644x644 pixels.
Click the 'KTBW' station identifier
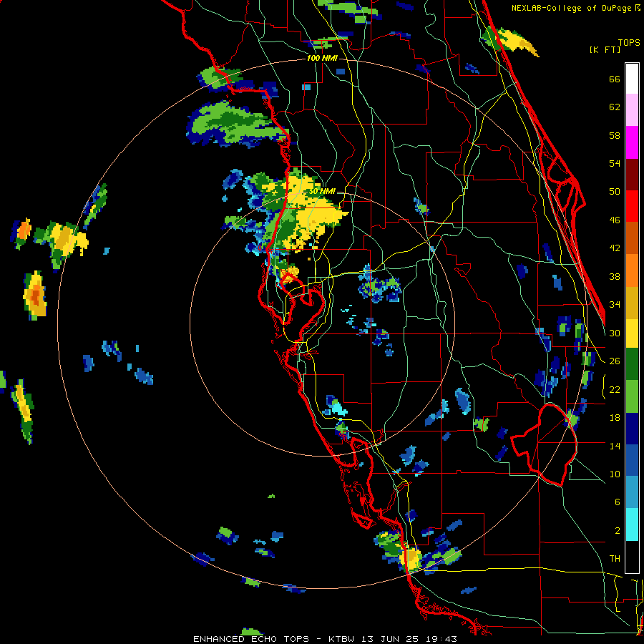[x=343, y=639]
